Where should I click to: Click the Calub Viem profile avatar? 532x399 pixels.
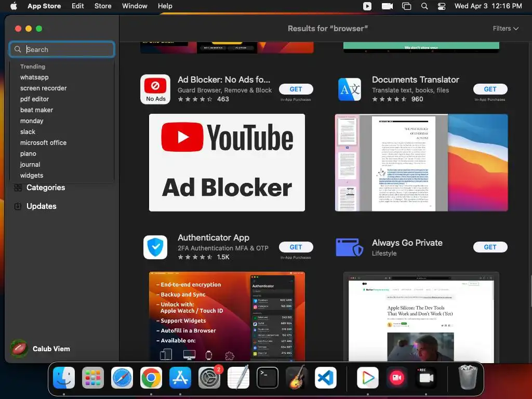(19, 349)
